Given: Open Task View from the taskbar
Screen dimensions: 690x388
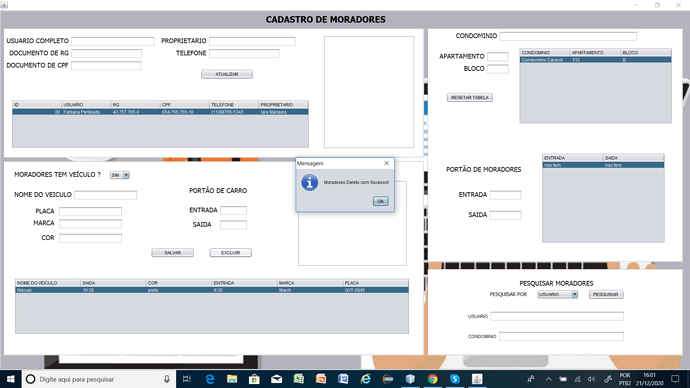Looking at the screenshot, I should point(187,379).
